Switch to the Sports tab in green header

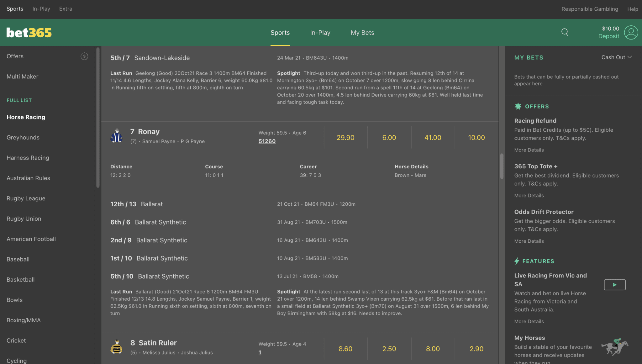(280, 33)
